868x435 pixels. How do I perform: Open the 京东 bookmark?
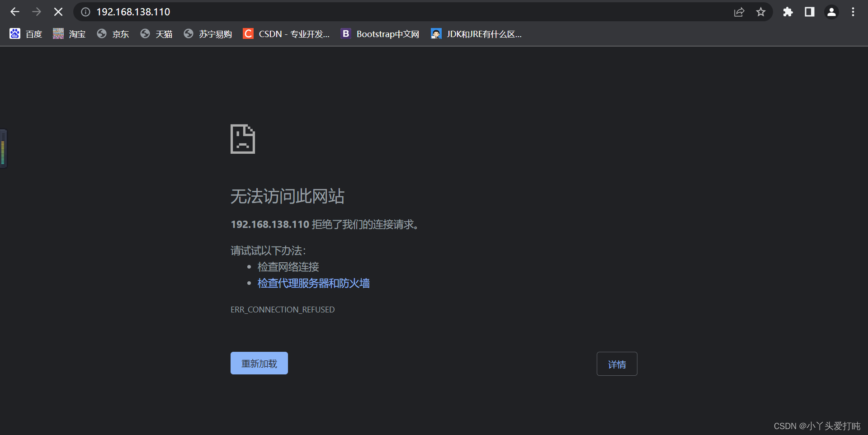coord(113,34)
